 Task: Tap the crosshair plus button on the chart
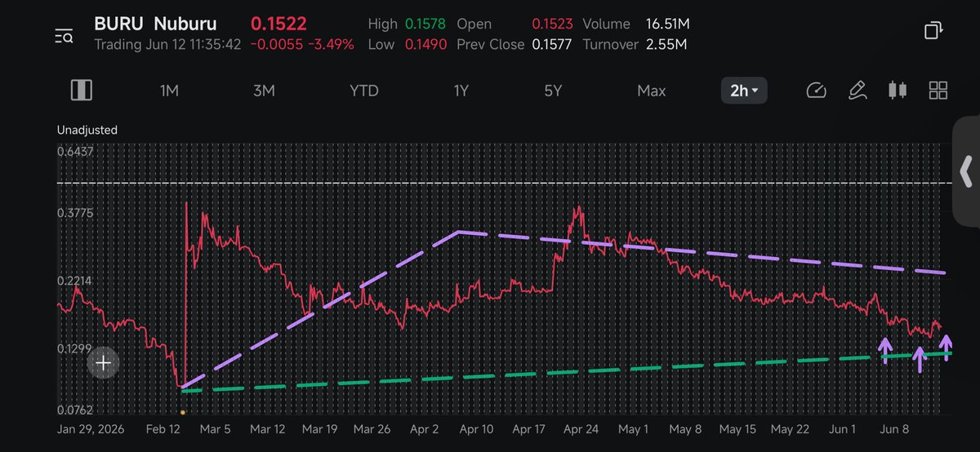coord(104,363)
